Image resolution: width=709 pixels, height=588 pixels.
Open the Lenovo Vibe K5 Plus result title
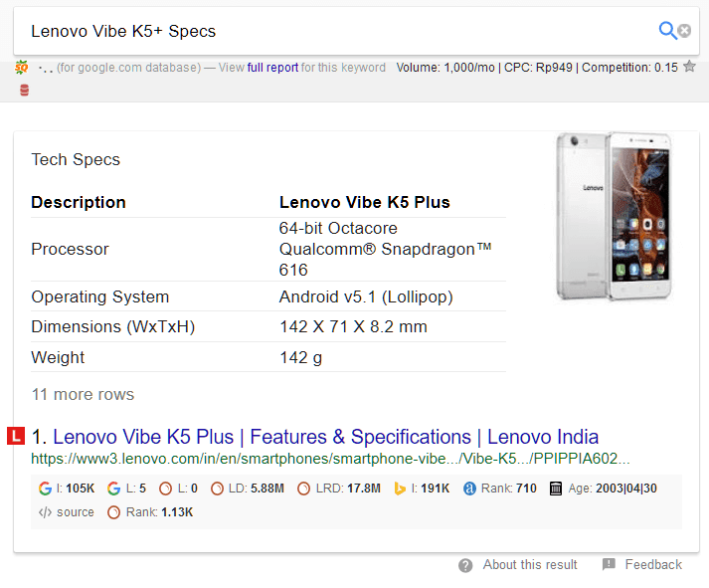coord(325,437)
